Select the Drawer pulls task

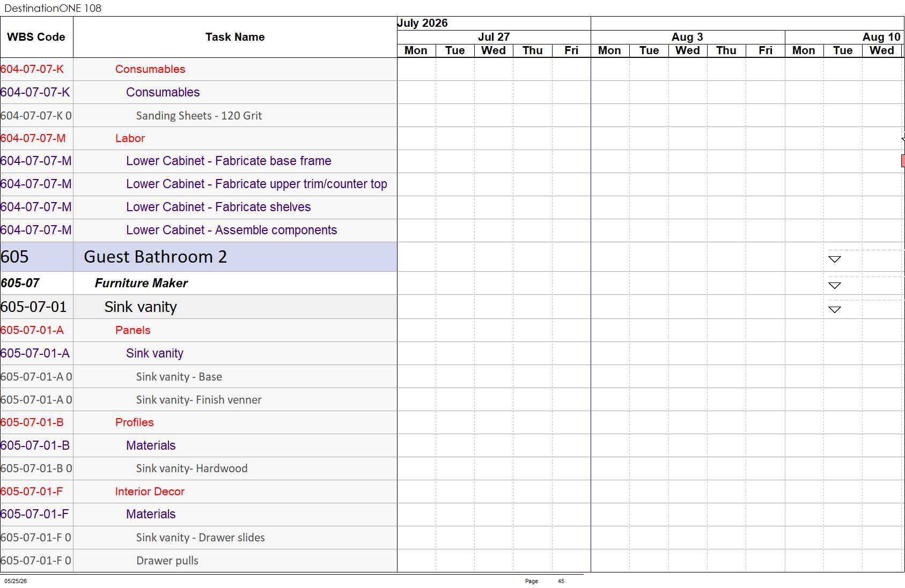point(167,561)
